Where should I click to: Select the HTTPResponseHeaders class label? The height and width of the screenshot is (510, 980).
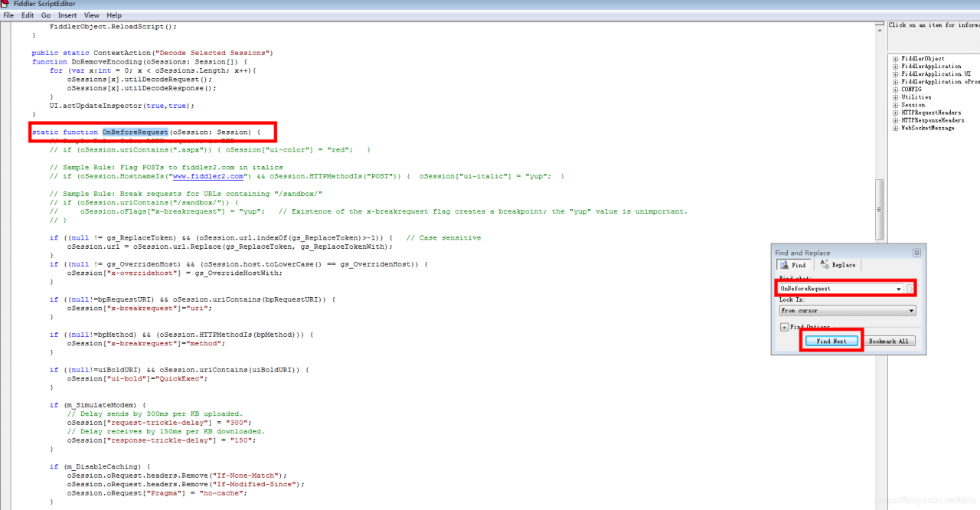tap(933, 120)
